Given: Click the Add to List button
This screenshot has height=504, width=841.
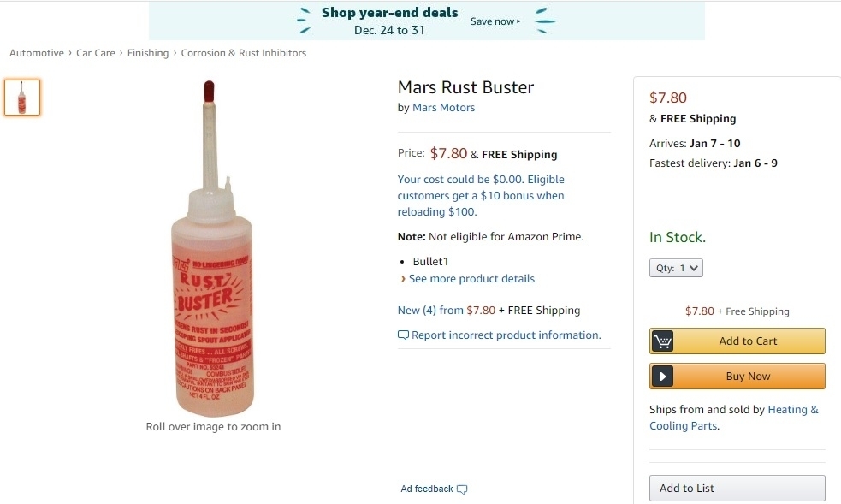Looking at the screenshot, I should coord(737,489).
